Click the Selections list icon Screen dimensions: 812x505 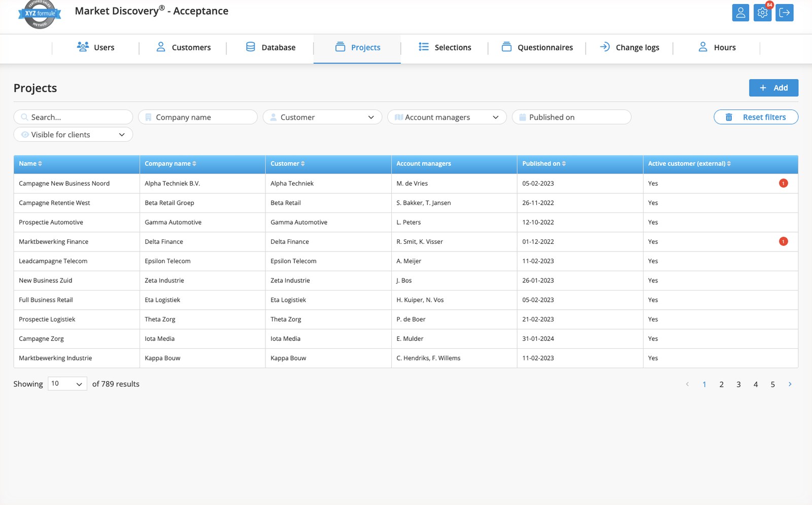coord(424,47)
